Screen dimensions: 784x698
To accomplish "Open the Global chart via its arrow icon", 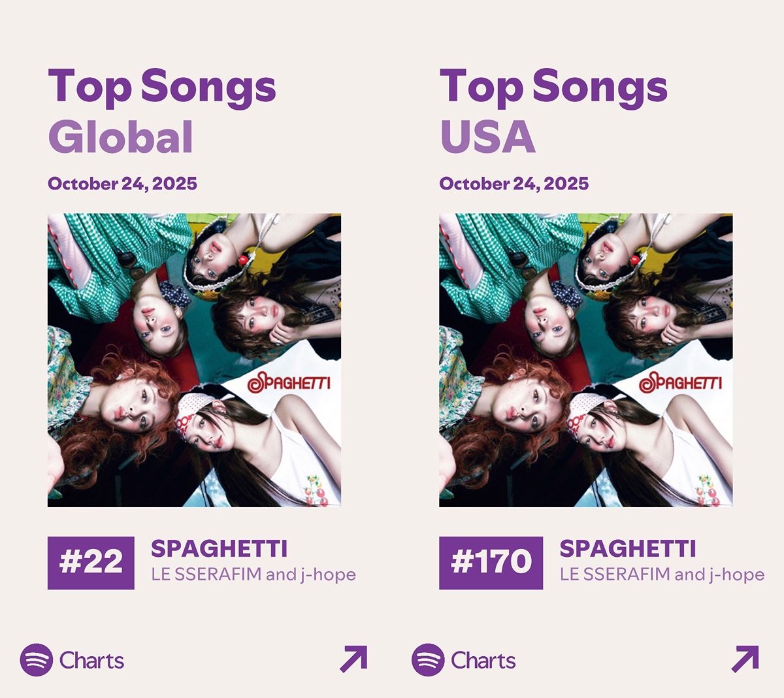I will pos(353,659).
